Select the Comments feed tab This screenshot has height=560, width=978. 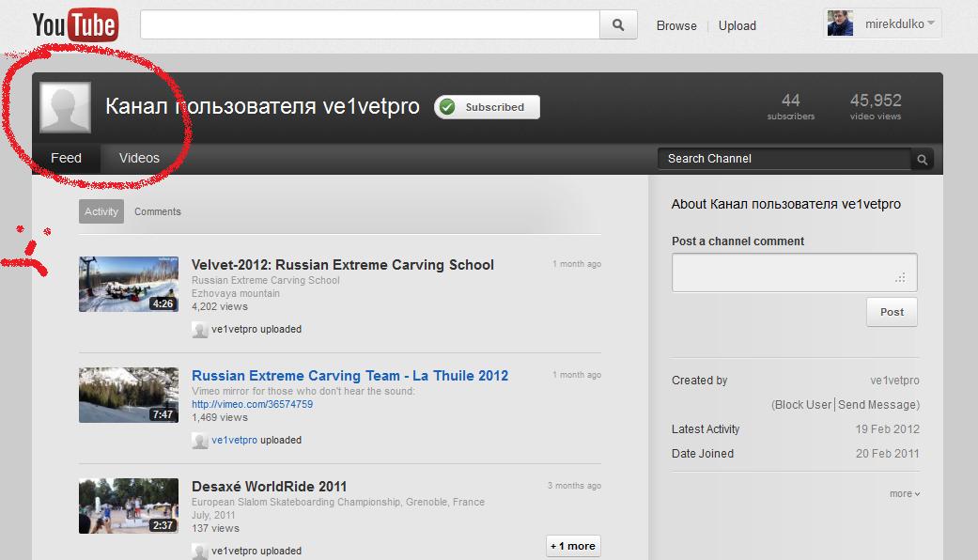pos(157,211)
